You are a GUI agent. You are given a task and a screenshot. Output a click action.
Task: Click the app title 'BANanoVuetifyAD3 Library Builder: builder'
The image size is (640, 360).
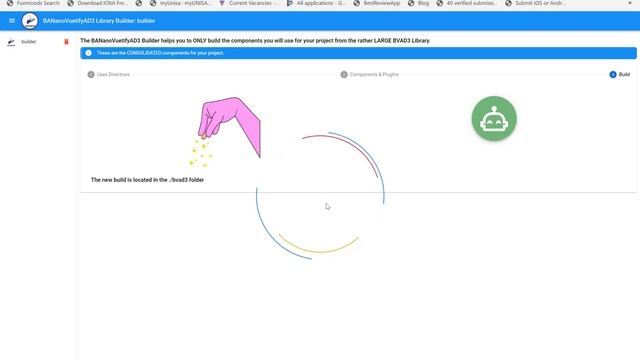(x=99, y=21)
